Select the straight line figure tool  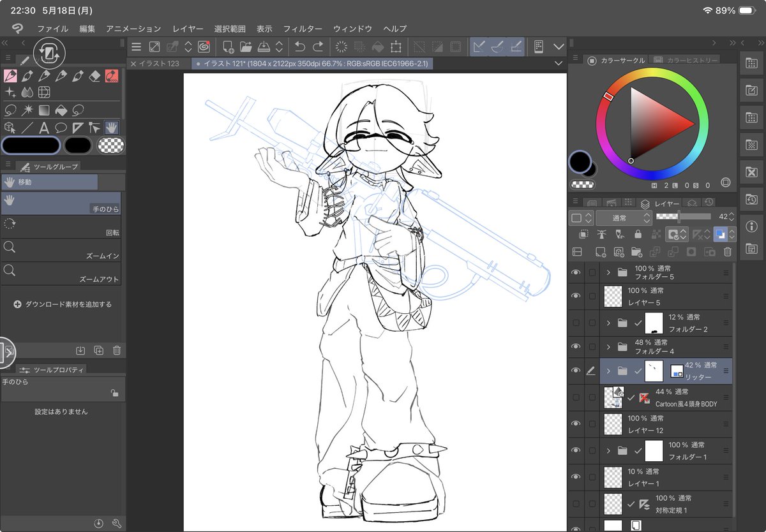pyautogui.click(x=27, y=127)
